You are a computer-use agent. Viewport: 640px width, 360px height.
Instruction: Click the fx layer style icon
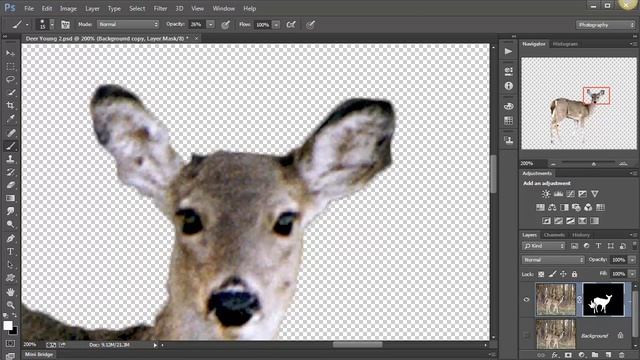pos(555,355)
